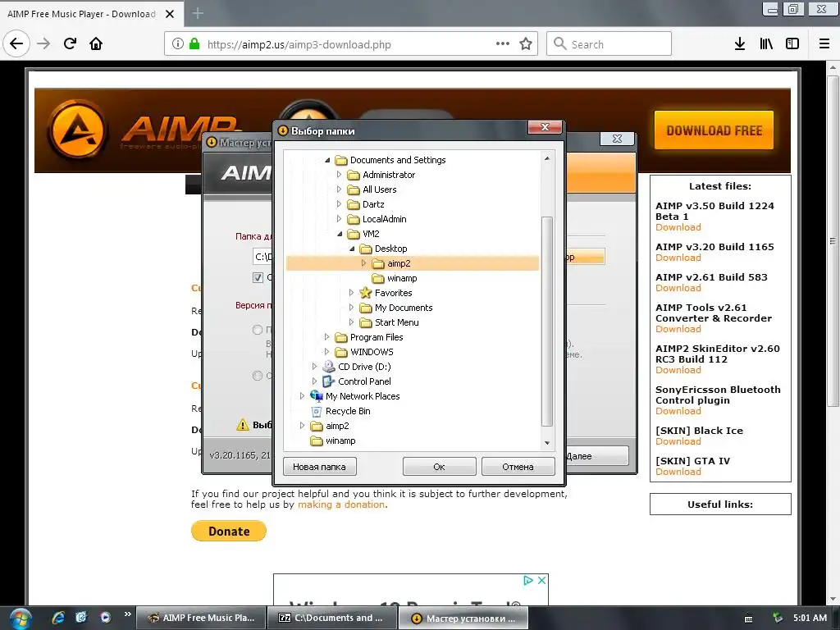
Task: Select the first version radio button in installer
Action: pos(258,330)
